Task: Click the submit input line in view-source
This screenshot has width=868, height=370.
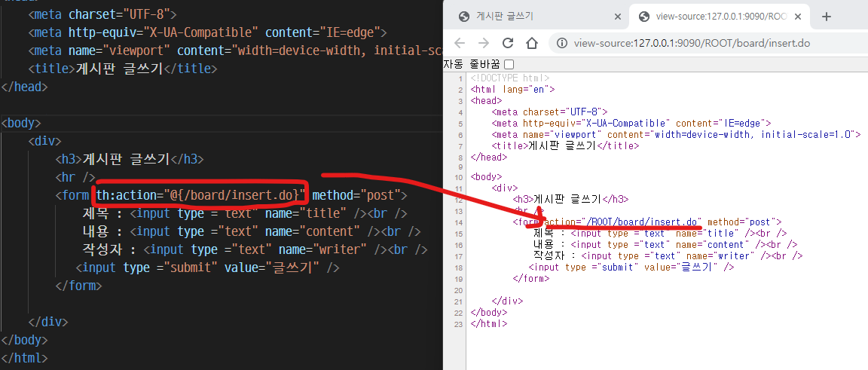Action: (x=631, y=267)
